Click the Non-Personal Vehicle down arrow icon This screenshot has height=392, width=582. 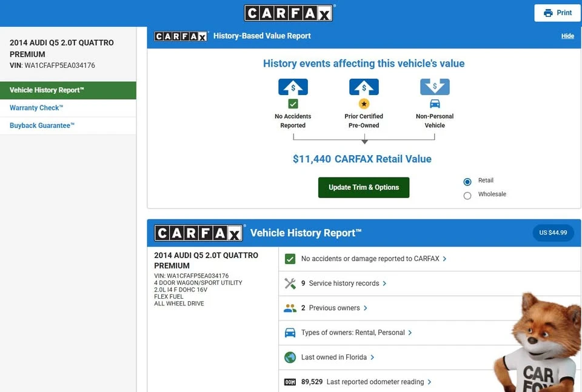click(435, 87)
